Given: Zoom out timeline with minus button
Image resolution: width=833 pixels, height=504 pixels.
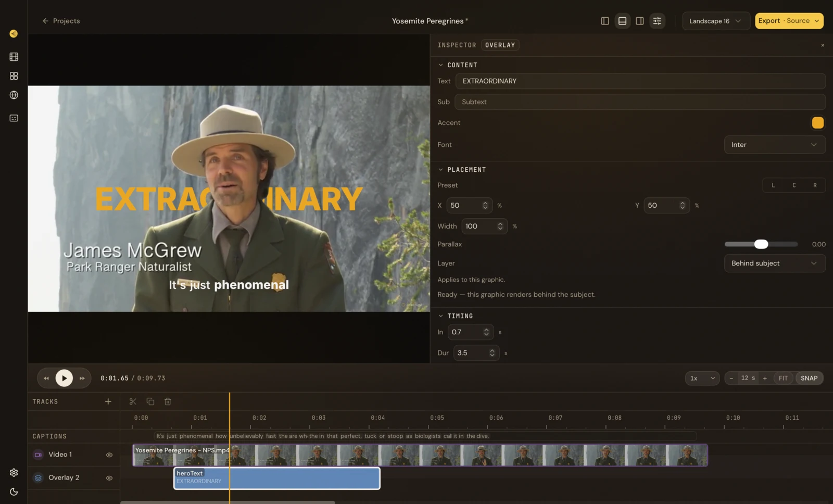Looking at the screenshot, I should 731,378.
